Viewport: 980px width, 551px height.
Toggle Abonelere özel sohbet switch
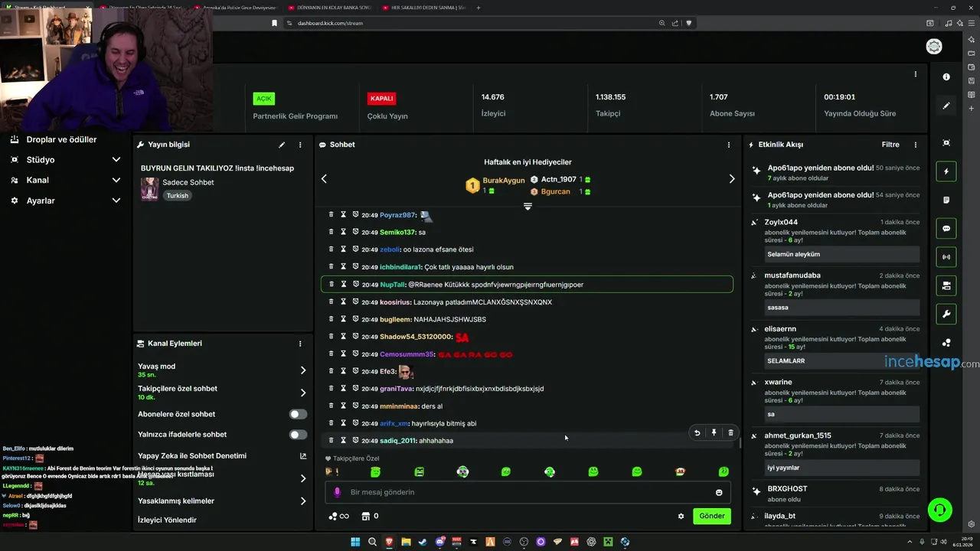(298, 414)
